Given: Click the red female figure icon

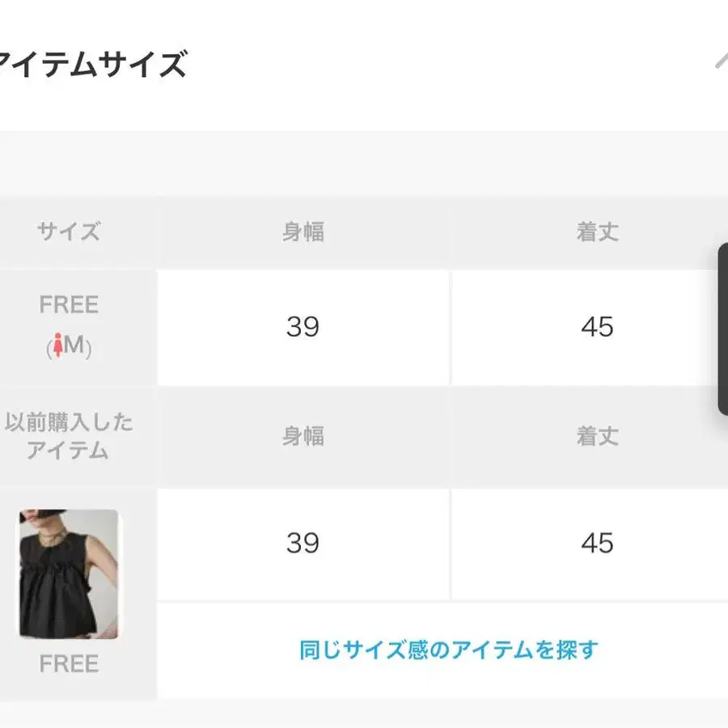Looking at the screenshot, I should click(58, 345).
